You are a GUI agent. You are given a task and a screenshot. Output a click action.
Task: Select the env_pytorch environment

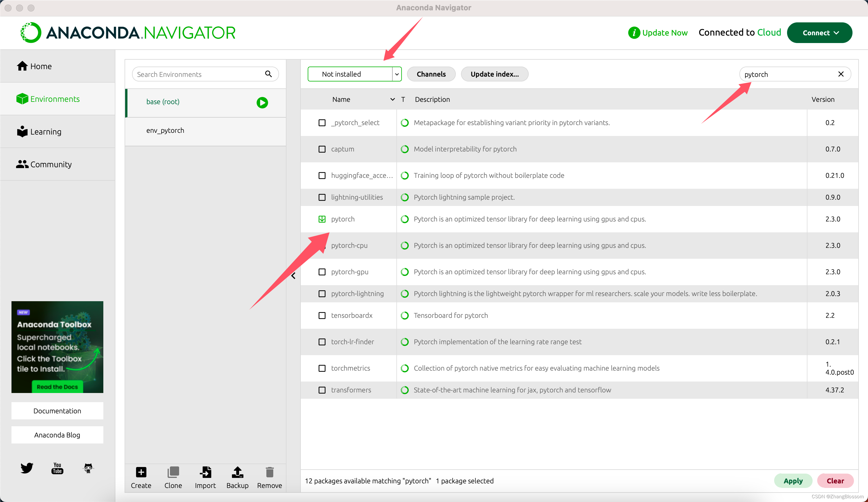click(x=165, y=130)
